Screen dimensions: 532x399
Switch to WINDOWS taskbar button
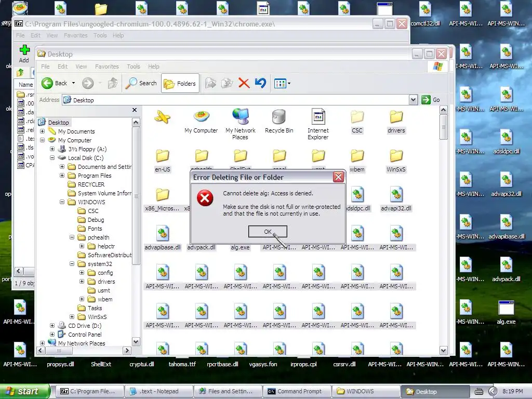[x=366, y=391]
